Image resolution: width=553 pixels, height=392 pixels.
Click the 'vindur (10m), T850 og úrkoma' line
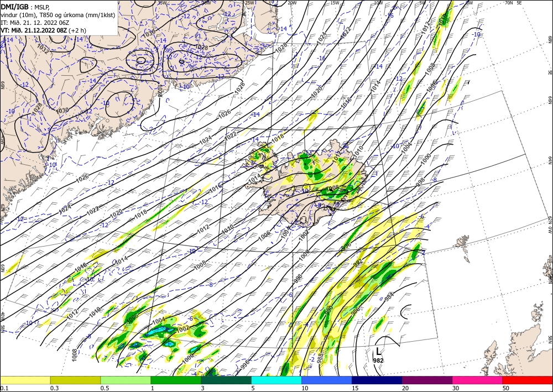pos(58,14)
